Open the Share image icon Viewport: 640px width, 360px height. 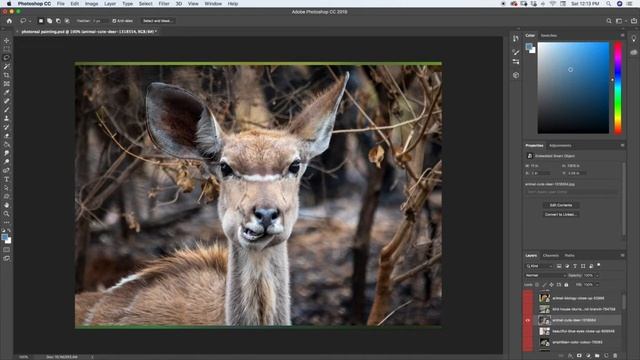click(634, 21)
